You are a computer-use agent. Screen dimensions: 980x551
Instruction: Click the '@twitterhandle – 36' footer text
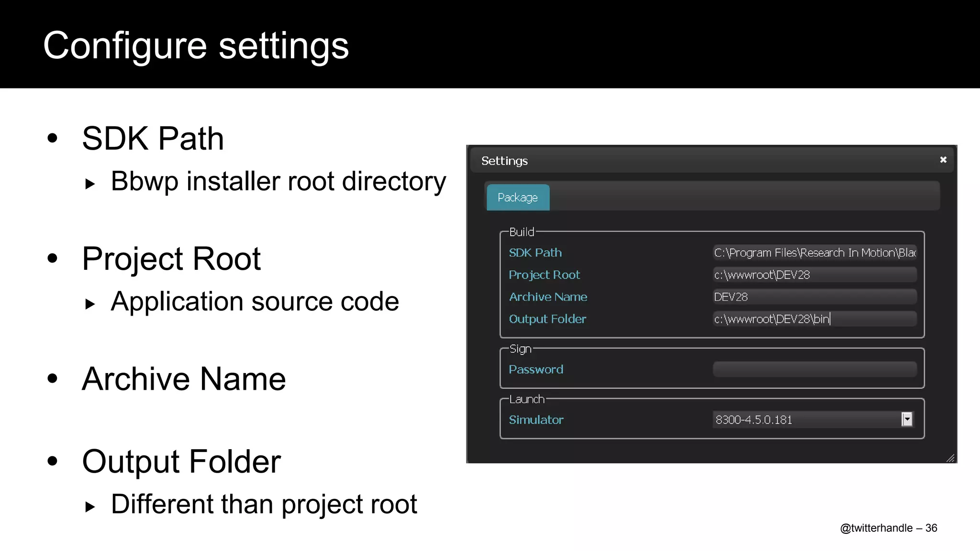[889, 528]
